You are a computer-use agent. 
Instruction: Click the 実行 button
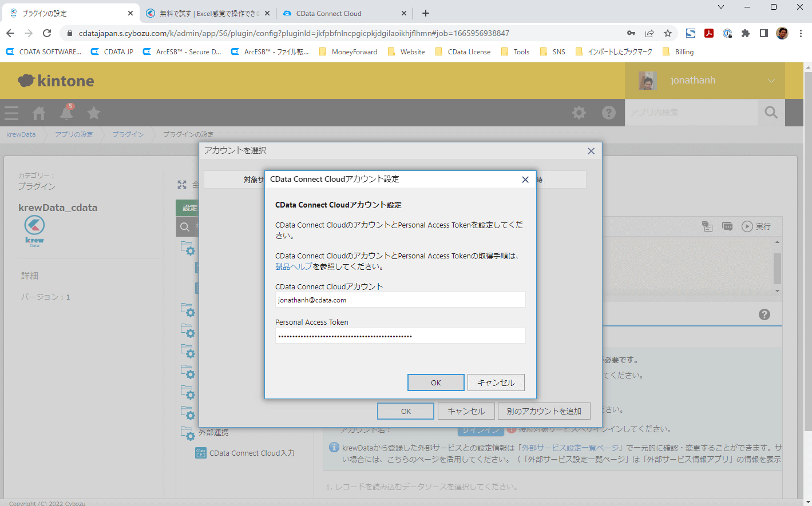click(756, 226)
